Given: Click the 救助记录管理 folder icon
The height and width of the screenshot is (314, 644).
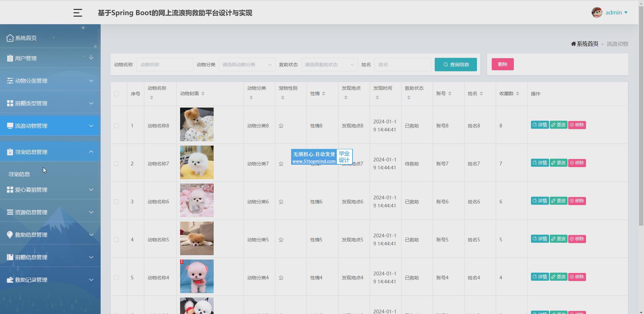Looking at the screenshot, I should 10,279.
